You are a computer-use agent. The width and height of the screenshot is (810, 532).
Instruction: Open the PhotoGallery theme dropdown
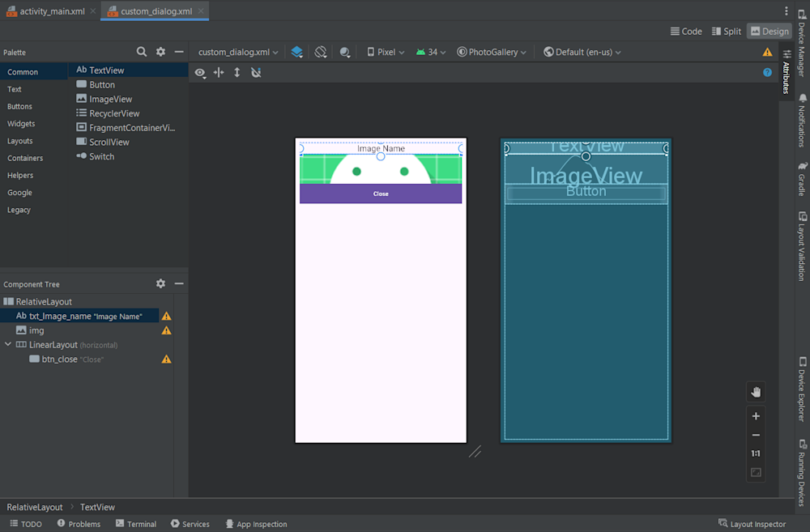(x=491, y=52)
